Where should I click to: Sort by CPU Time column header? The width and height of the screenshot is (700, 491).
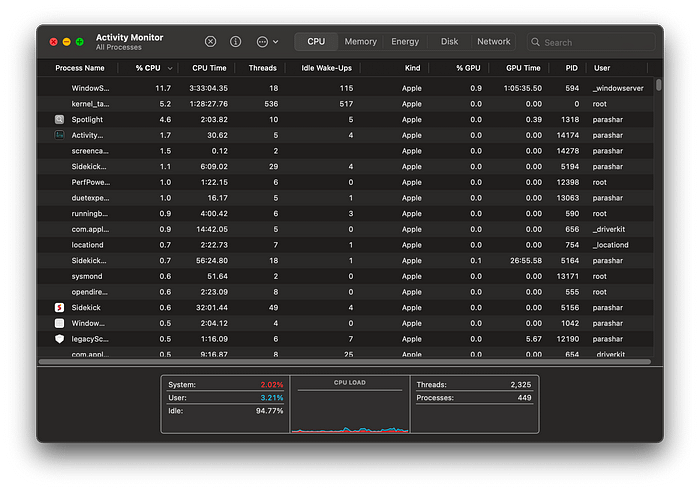tap(209, 68)
